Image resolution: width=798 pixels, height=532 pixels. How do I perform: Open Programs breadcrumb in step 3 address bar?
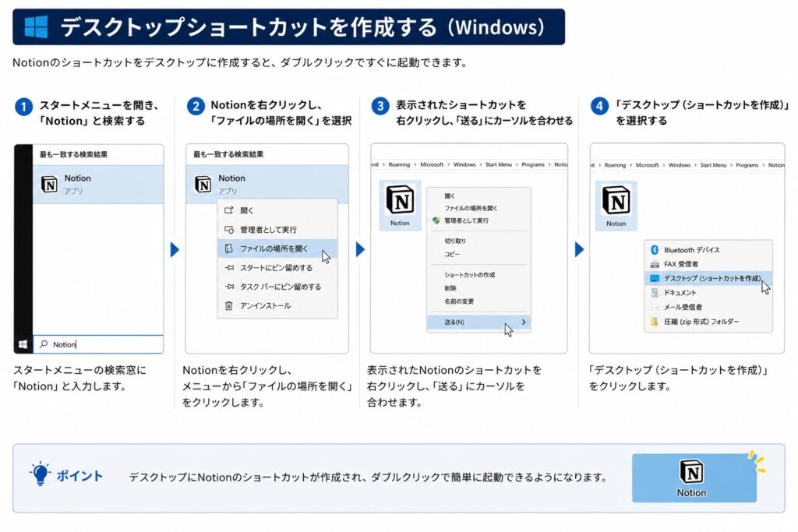533,165
